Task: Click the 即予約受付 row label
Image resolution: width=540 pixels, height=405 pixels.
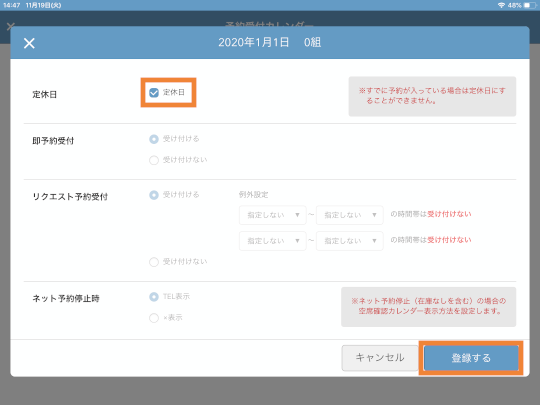Action: [53, 141]
